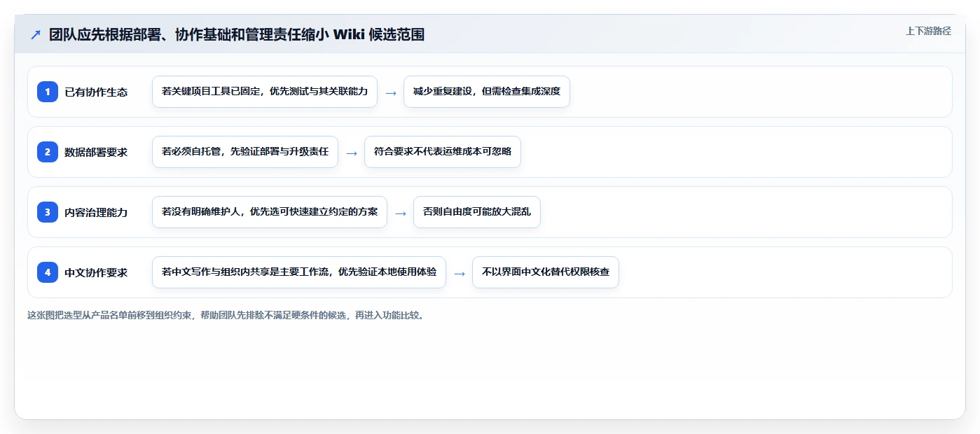Click the box '若关键项目工具已固定，优先测试与其关联能力'
This screenshot has height=434, width=980.
(x=265, y=92)
